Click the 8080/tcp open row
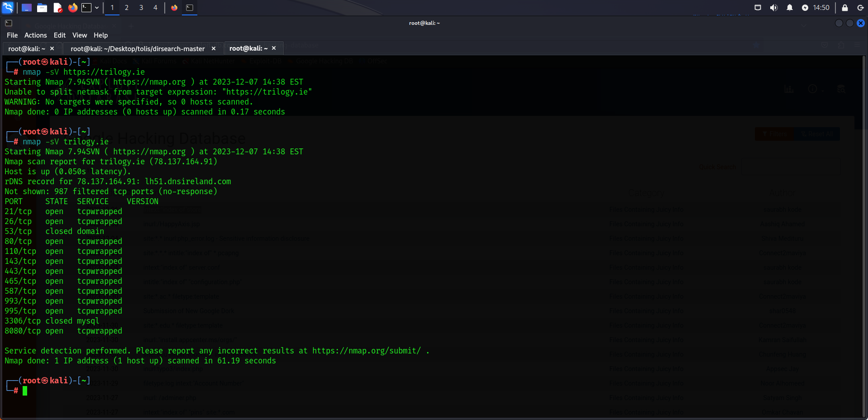 [x=63, y=331]
